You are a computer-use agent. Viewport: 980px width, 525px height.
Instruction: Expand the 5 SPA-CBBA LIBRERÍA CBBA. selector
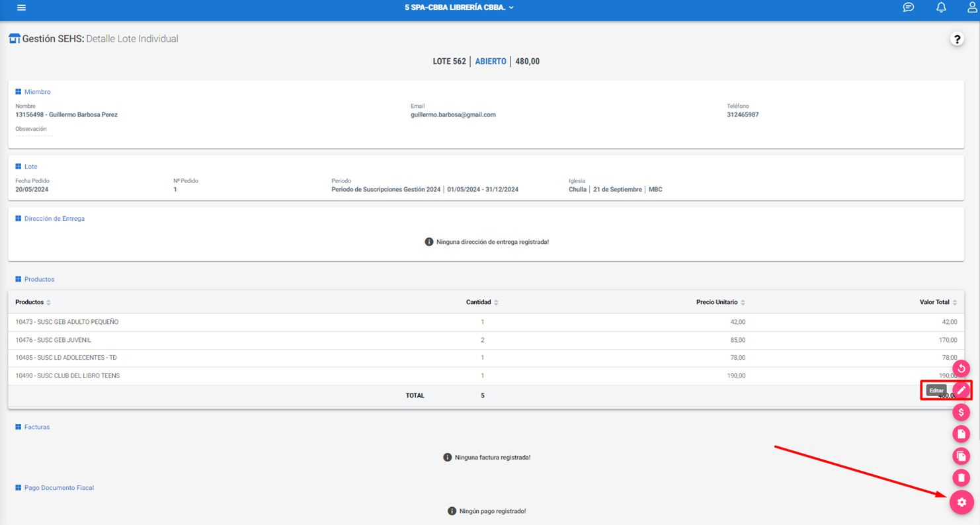tap(459, 7)
